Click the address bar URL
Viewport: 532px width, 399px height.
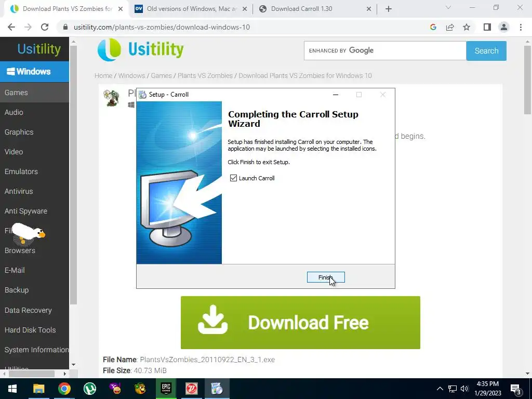tap(162, 27)
